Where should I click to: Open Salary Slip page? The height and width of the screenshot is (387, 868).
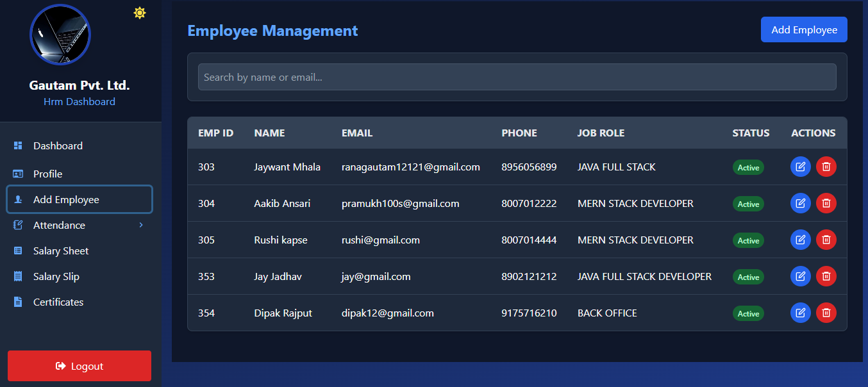tap(56, 277)
